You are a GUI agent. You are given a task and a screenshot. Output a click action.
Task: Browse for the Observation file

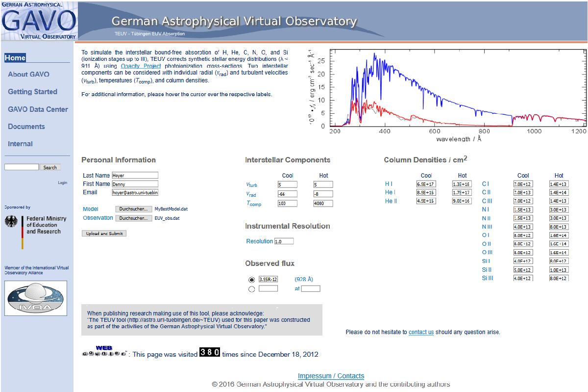(133, 218)
